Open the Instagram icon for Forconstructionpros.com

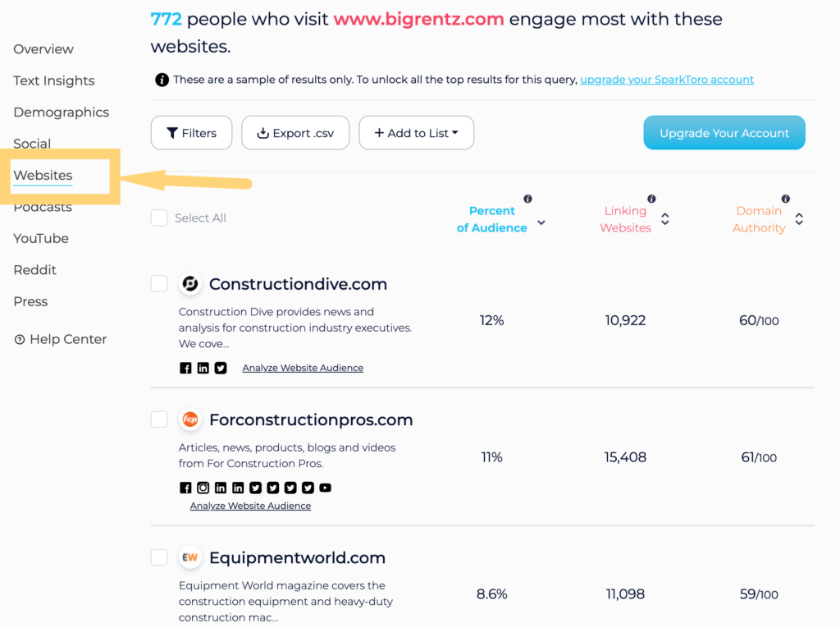(203, 488)
